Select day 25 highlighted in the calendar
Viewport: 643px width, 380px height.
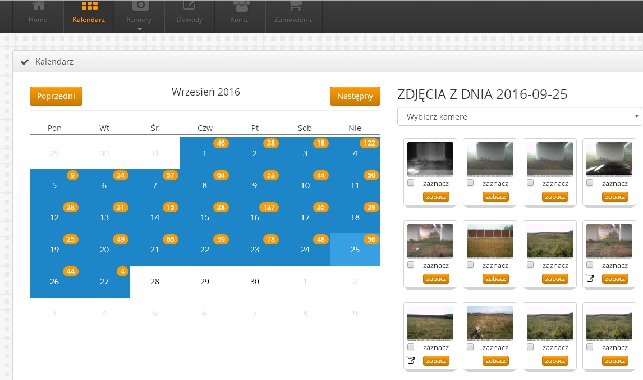355,250
